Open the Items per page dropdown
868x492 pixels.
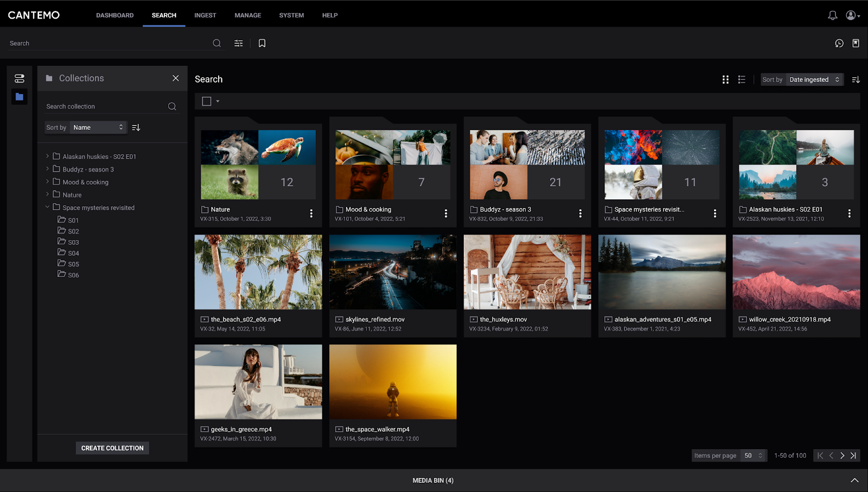(x=754, y=455)
